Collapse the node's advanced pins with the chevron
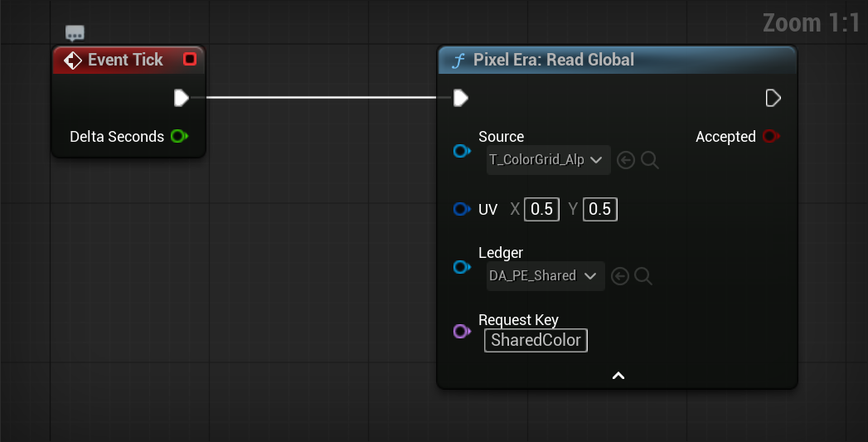 click(618, 376)
